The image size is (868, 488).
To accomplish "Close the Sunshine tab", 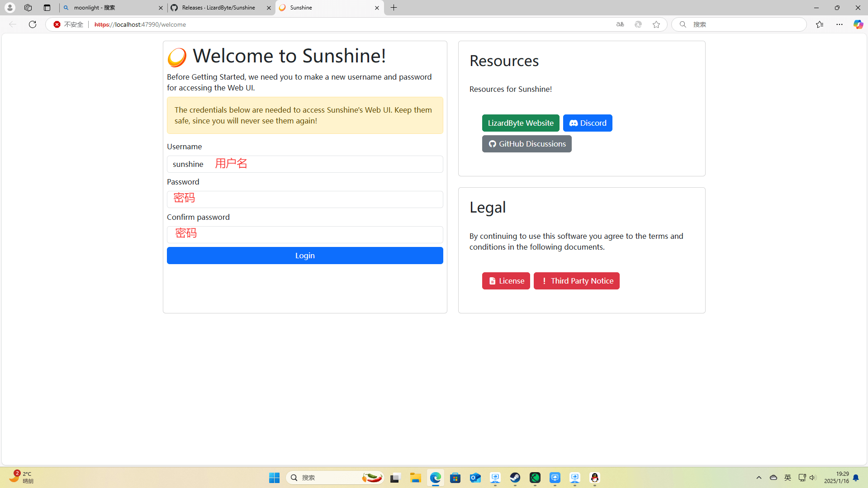I will (x=377, y=8).
